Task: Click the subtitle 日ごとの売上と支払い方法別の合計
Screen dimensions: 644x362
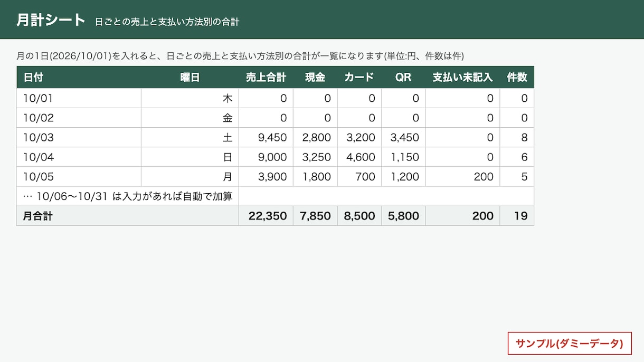Action: click(x=167, y=22)
